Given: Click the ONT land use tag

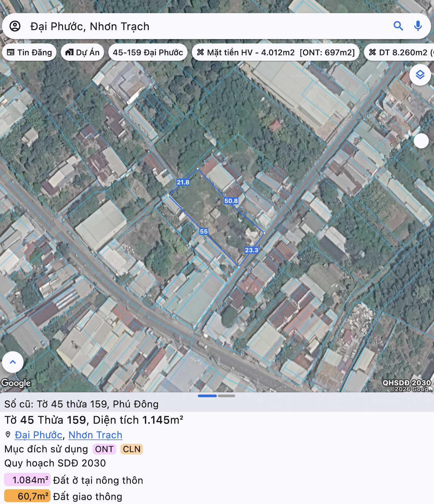Looking at the screenshot, I should (104, 449).
